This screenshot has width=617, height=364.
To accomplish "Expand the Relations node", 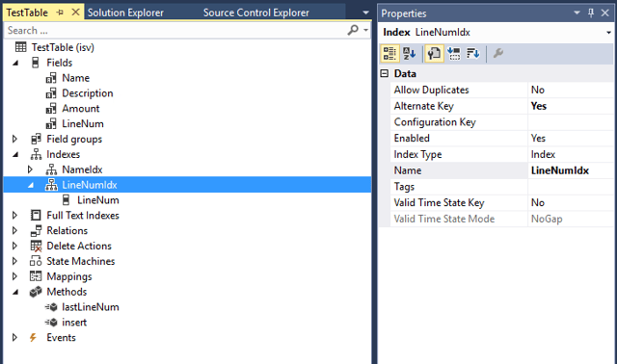I will [15, 230].
